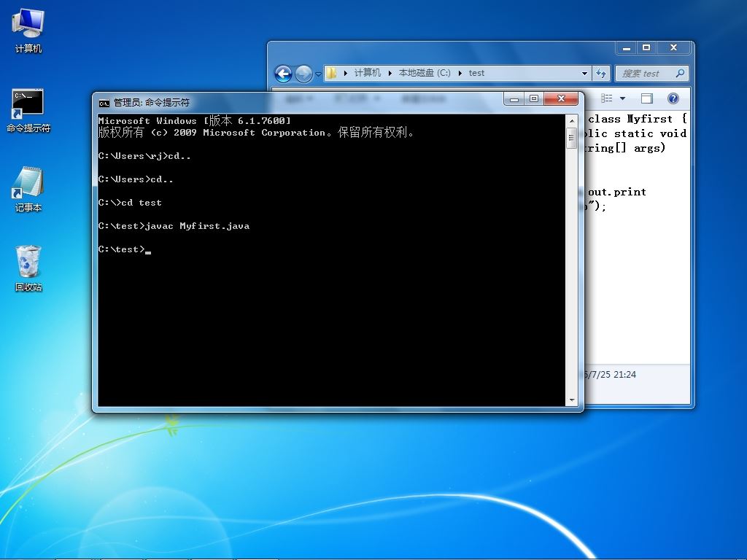Maximize the command prompt window
This screenshot has width=747, height=560.
point(534,98)
